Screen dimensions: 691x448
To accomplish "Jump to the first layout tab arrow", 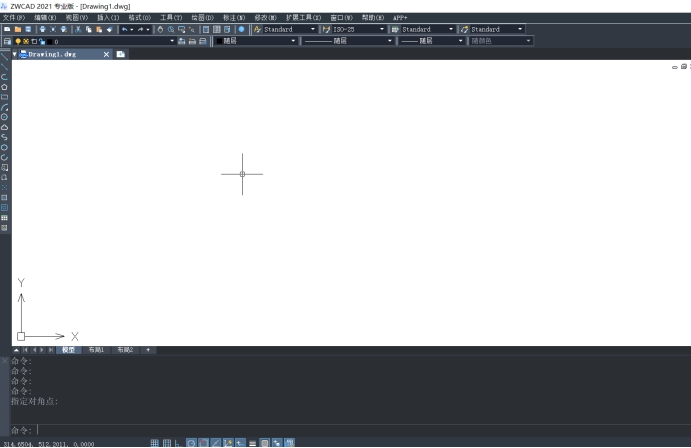I will click(x=25, y=350).
